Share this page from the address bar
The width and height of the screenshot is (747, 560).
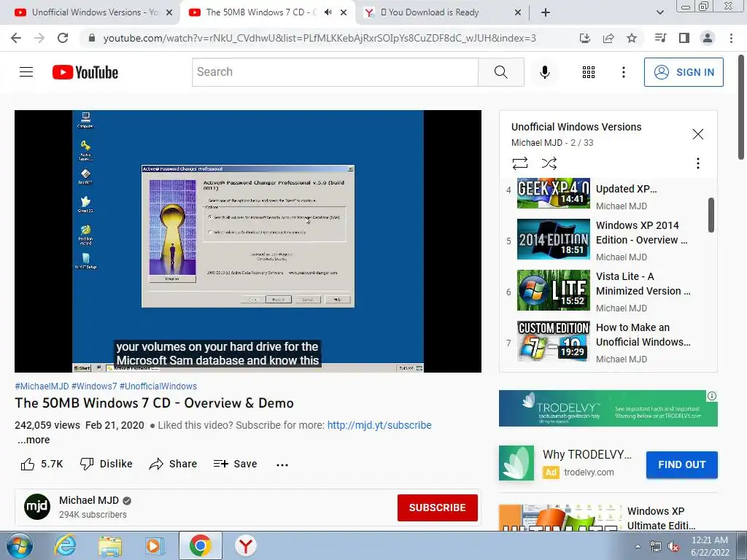point(608,38)
